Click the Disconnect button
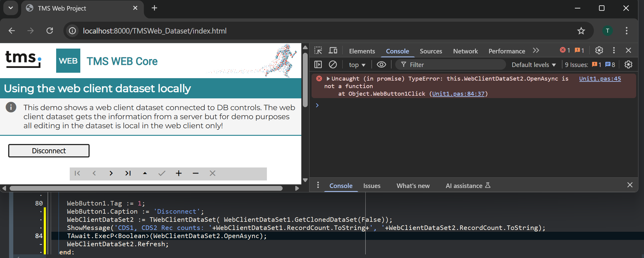The height and width of the screenshot is (258, 644). point(49,151)
